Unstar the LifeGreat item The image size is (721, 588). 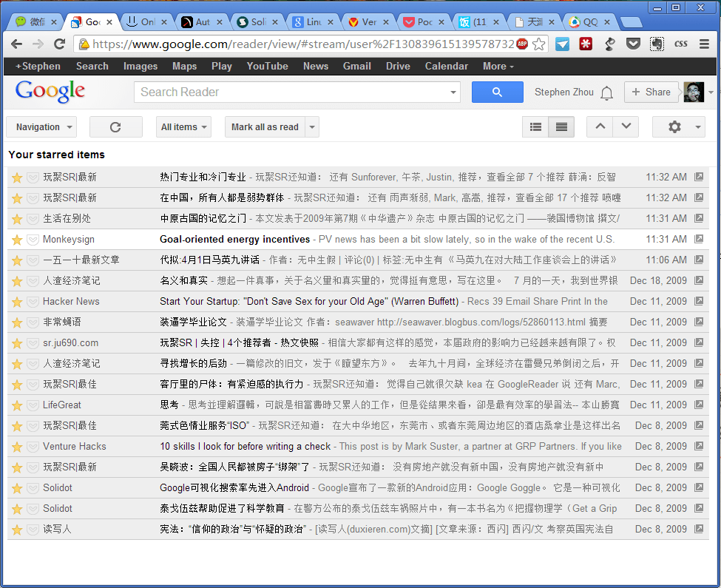point(17,405)
